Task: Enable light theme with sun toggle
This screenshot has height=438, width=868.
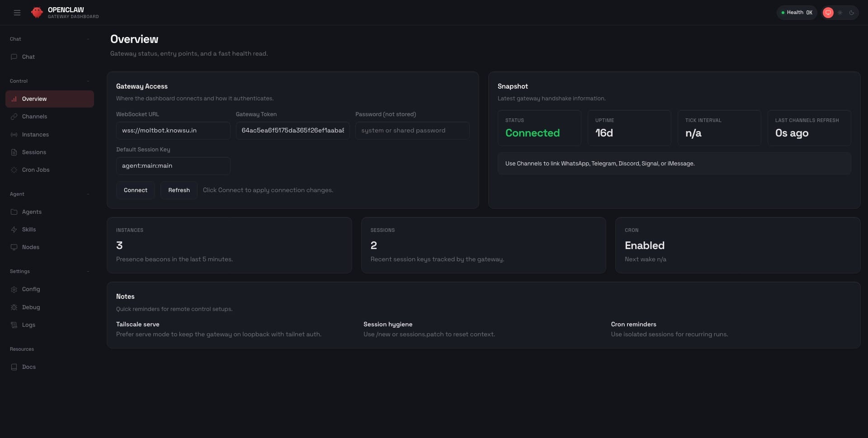Action: [x=840, y=13]
